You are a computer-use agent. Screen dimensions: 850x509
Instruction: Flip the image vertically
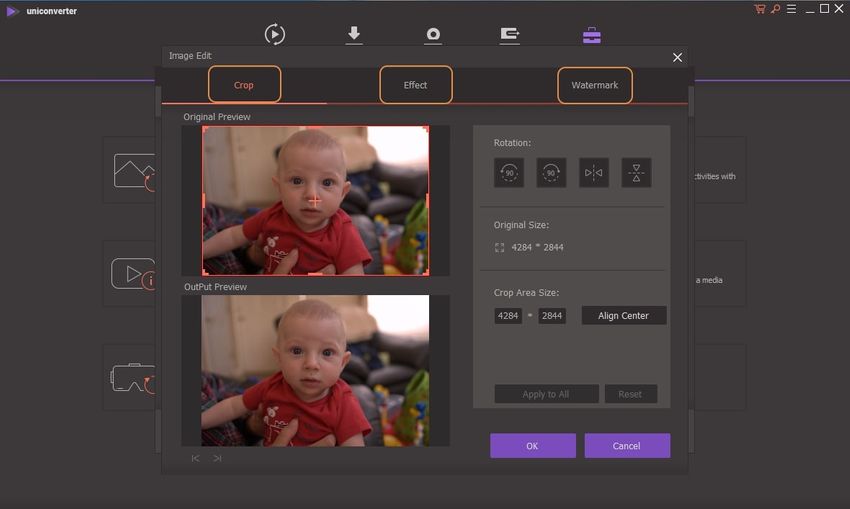point(636,173)
